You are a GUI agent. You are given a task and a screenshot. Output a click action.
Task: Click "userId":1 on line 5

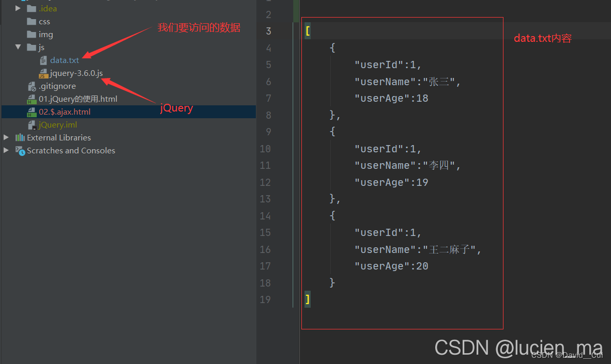click(385, 65)
